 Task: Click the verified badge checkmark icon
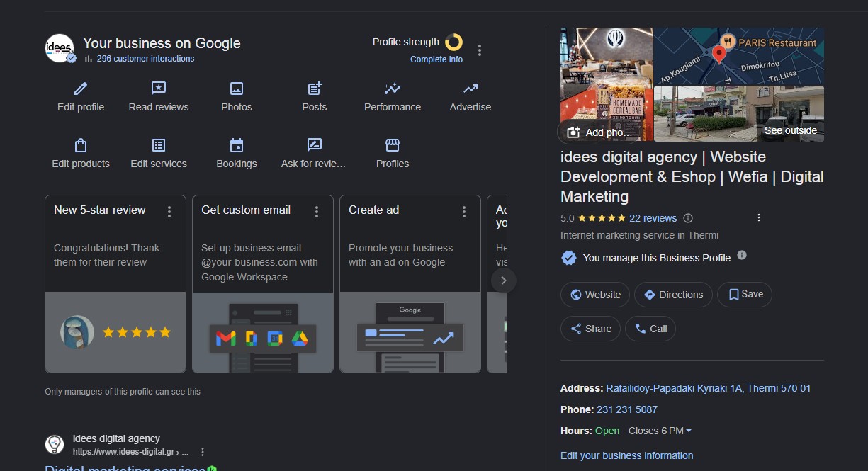click(x=568, y=258)
